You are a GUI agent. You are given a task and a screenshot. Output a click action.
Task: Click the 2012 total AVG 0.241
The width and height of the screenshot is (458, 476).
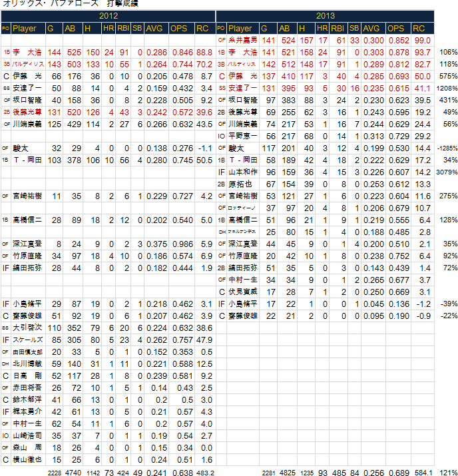pos(156,473)
